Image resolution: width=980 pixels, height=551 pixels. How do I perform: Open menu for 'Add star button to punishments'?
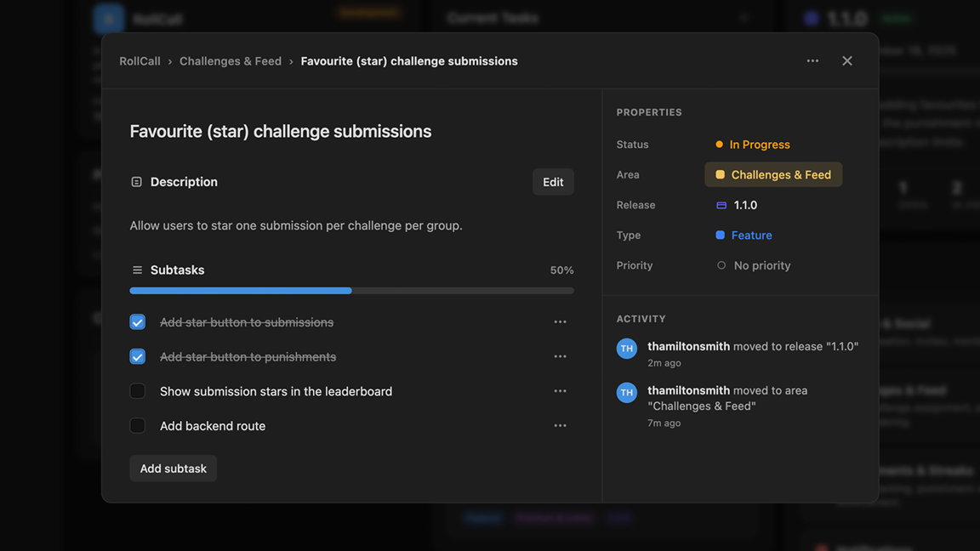pos(560,356)
